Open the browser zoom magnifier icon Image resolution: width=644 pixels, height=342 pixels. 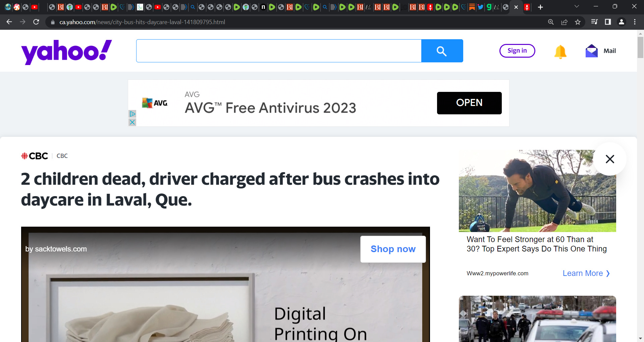(551, 22)
